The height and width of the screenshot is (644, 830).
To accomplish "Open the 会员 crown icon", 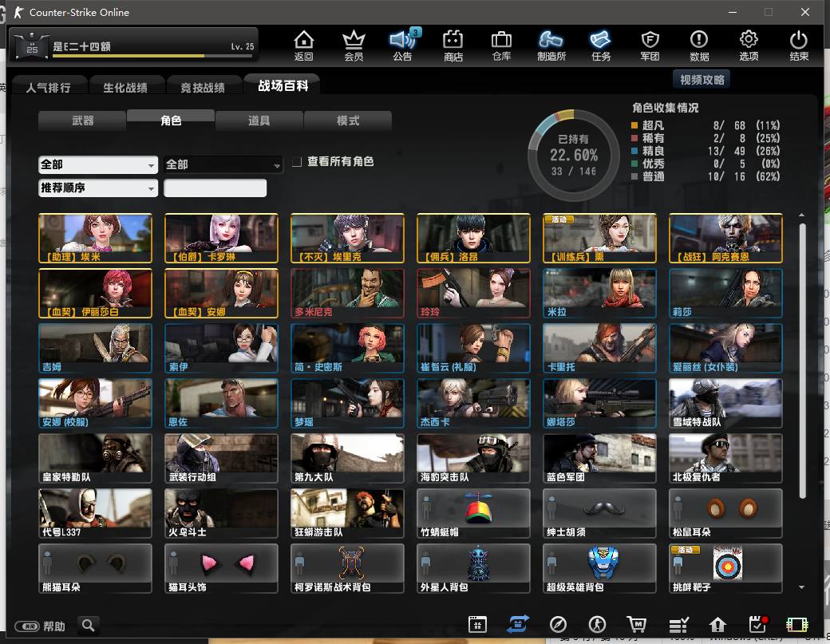I will pyautogui.click(x=354, y=45).
